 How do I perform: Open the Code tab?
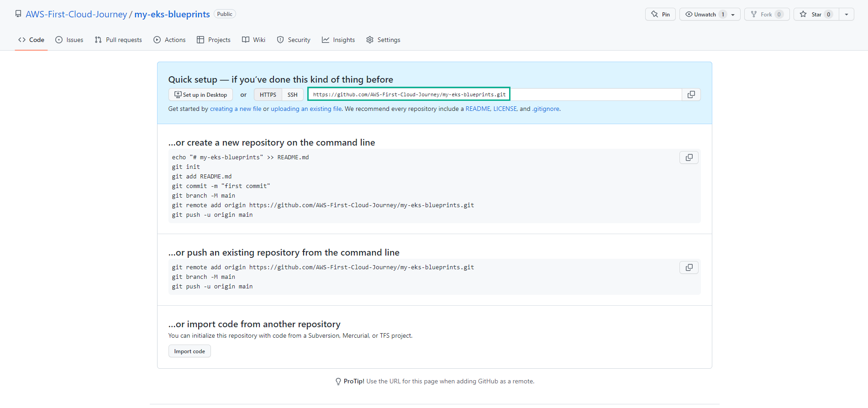[x=31, y=40]
